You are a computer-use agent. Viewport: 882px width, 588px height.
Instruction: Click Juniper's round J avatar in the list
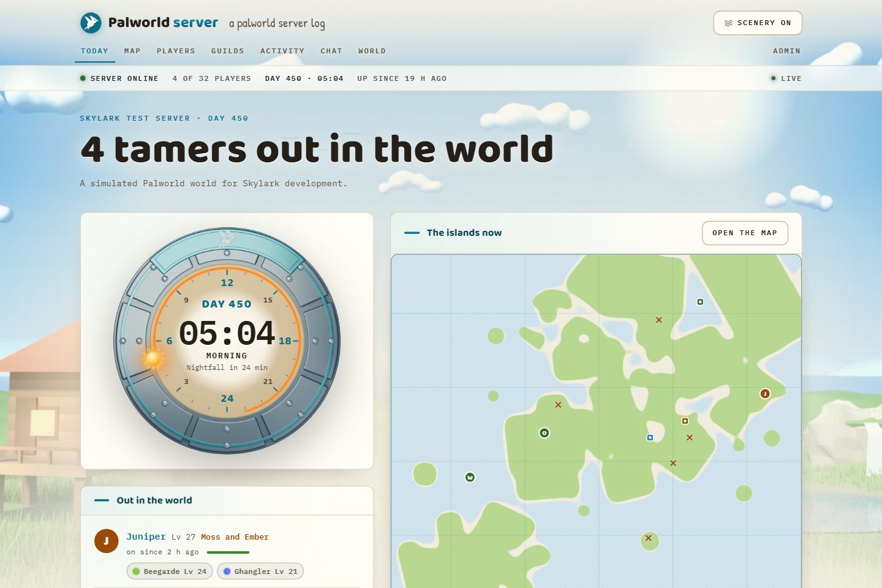pos(106,541)
